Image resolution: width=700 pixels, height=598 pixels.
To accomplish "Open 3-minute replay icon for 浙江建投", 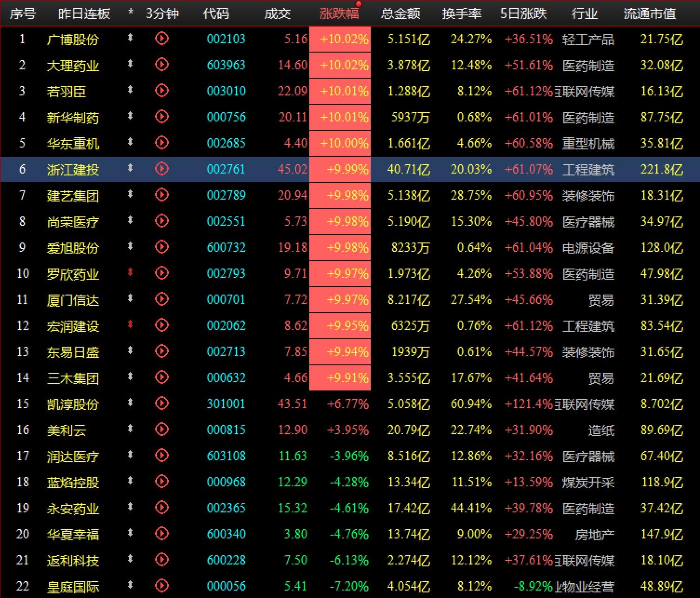I will point(161,168).
